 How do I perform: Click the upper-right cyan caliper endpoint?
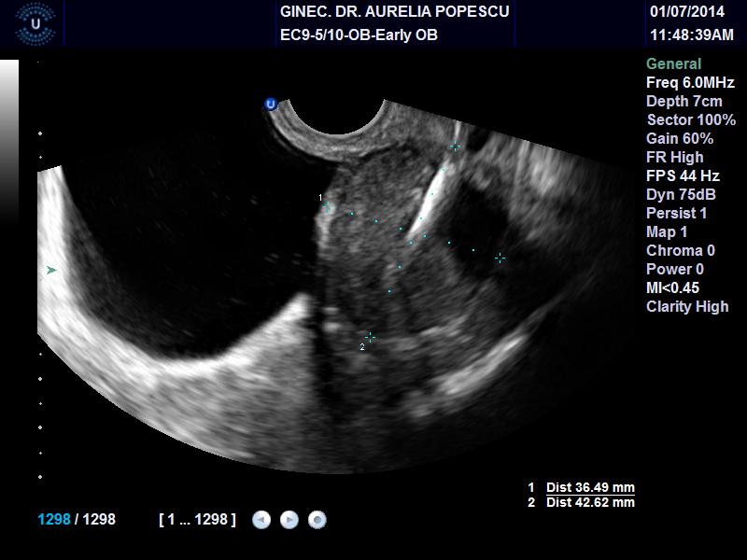tap(456, 147)
